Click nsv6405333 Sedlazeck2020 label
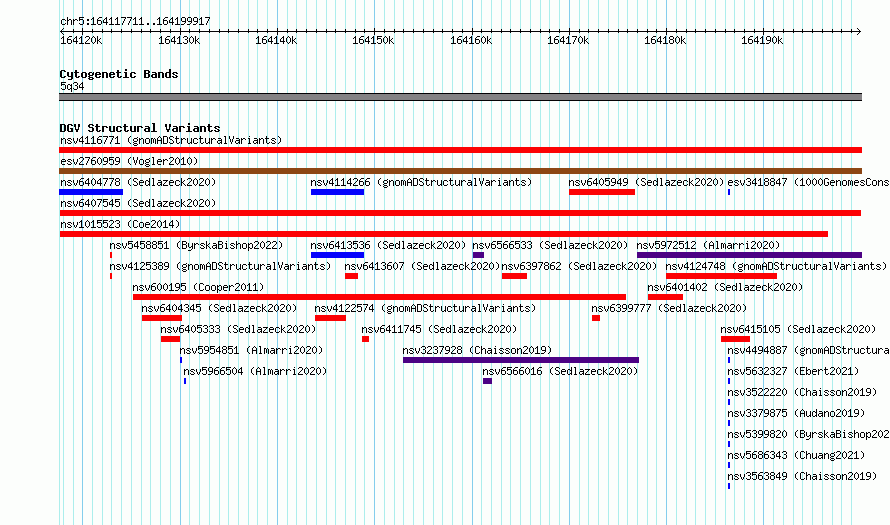Image resolution: width=890 pixels, height=525 pixels. 238,329
